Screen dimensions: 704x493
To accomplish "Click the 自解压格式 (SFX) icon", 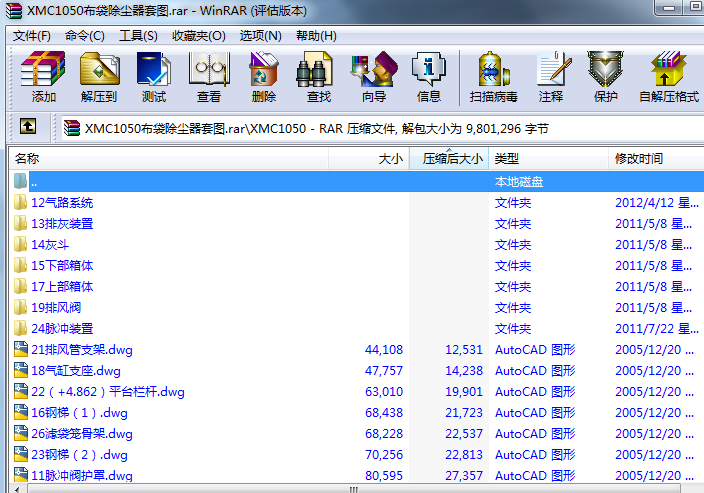I will tap(669, 76).
